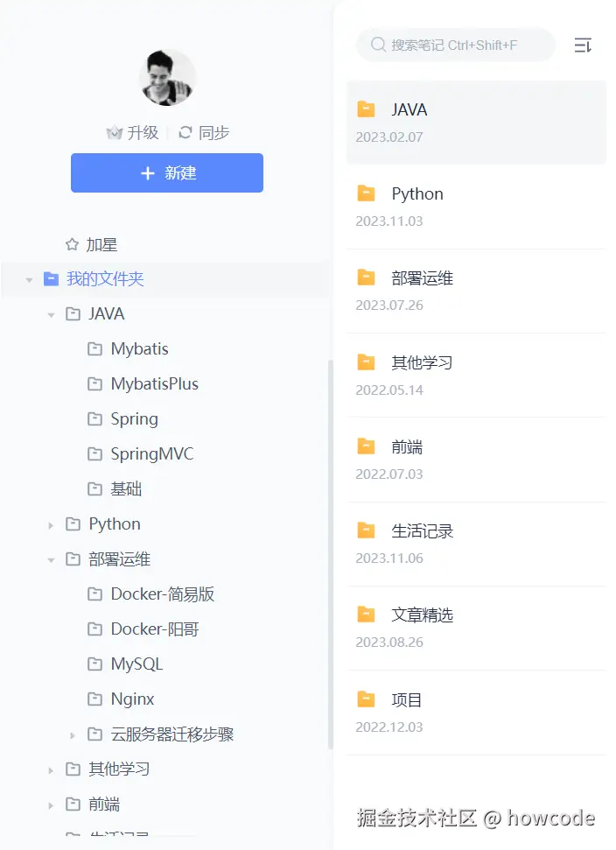Click the sync icon next to 同步
The width and height of the screenshot is (616, 850).
[x=185, y=133]
